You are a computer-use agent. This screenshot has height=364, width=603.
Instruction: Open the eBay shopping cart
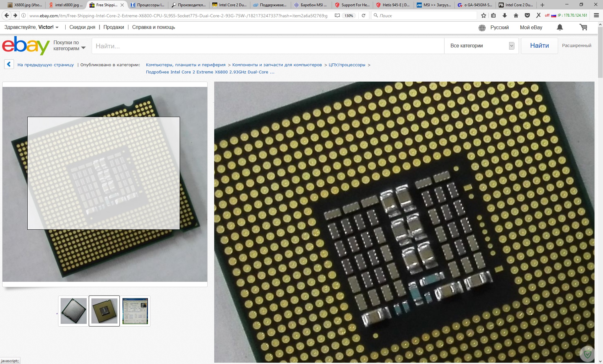coord(583,28)
